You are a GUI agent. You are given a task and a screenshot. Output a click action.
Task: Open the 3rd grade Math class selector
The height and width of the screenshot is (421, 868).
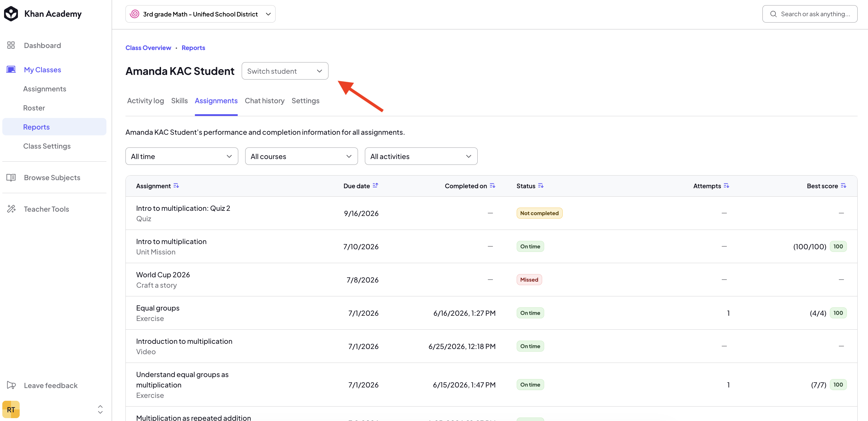tap(200, 14)
